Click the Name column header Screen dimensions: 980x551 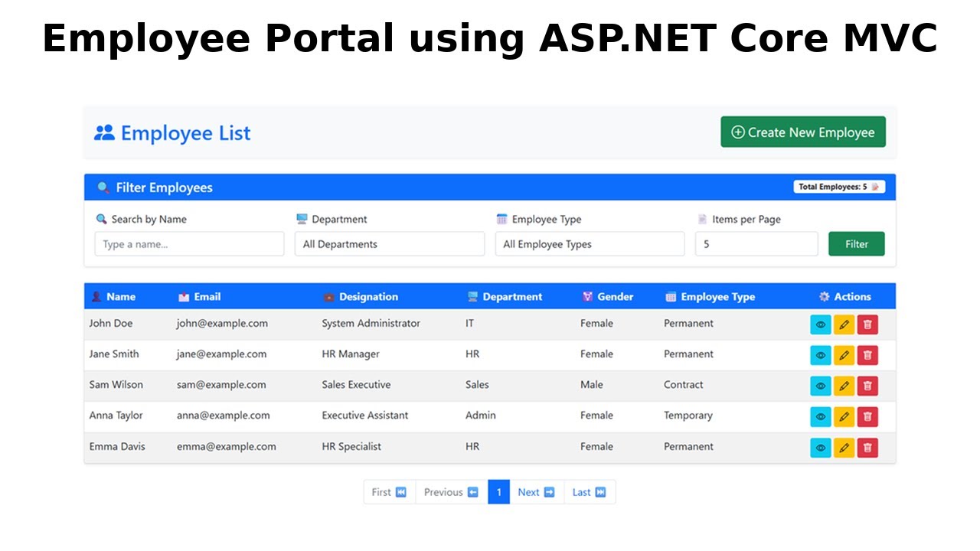point(113,297)
